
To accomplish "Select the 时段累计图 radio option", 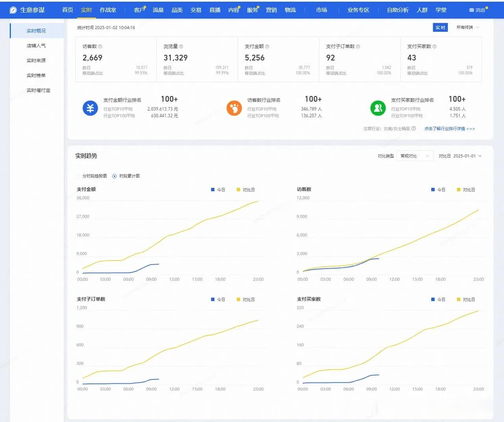I will point(115,176).
